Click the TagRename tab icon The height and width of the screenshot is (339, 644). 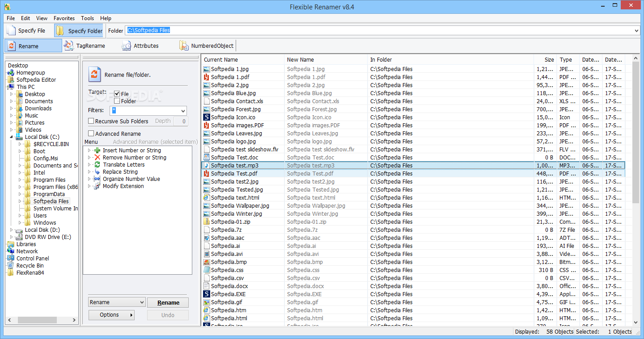pos(69,46)
